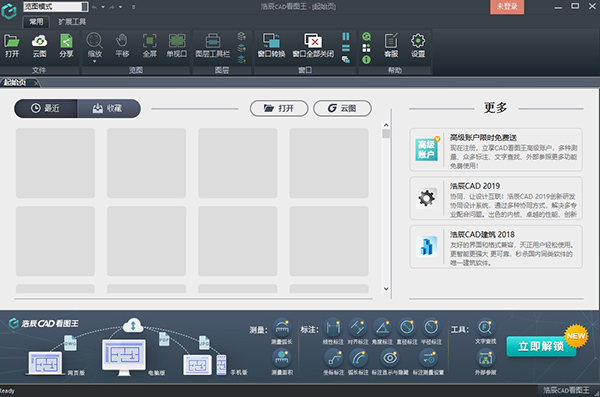
Task: Click the recent files scrollbar thumb
Action: coord(386,134)
